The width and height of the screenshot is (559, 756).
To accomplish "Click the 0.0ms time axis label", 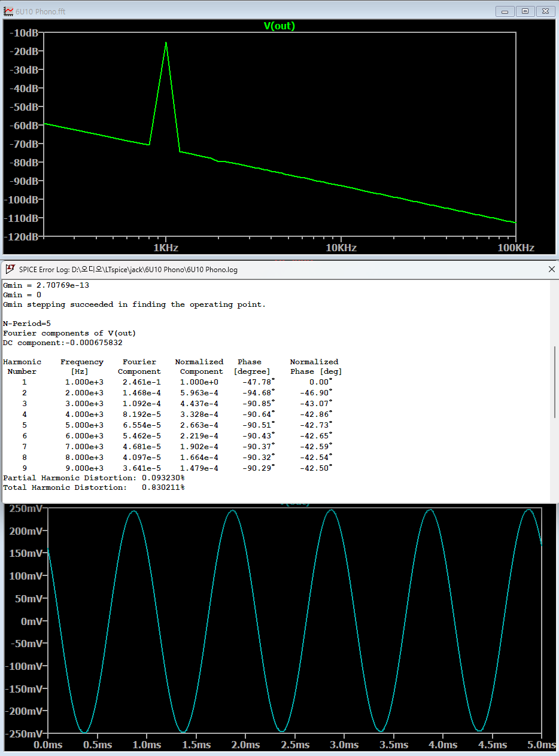I will pyautogui.click(x=48, y=745).
